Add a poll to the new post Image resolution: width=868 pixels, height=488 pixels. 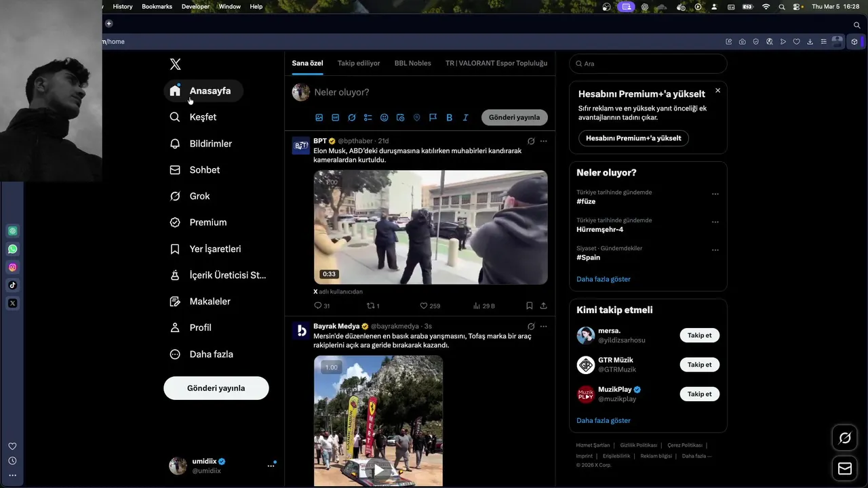tap(368, 117)
